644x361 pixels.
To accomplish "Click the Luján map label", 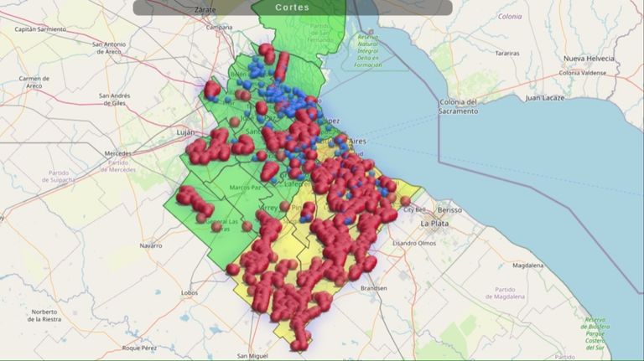I will click(x=185, y=132).
